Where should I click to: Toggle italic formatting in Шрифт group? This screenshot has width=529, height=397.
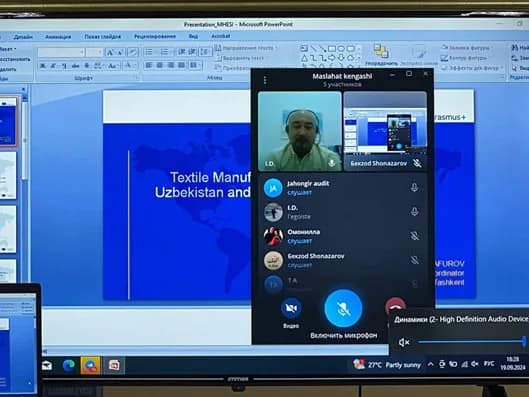point(53,66)
